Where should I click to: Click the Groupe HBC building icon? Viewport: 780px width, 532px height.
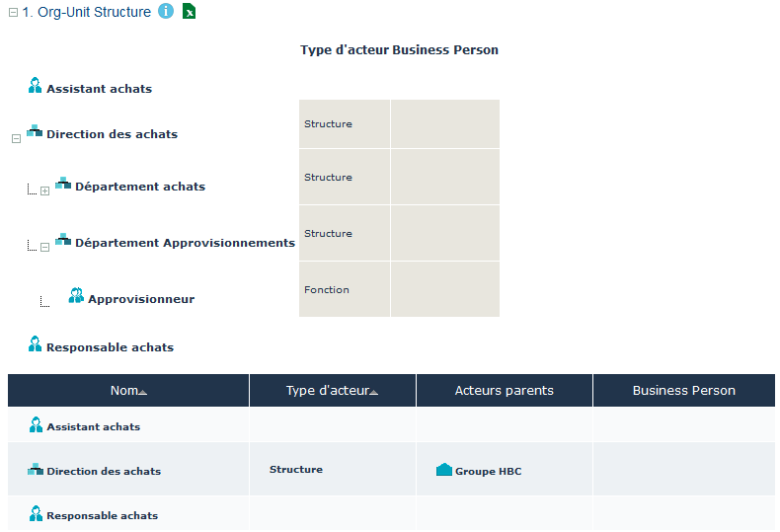click(x=444, y=470)
